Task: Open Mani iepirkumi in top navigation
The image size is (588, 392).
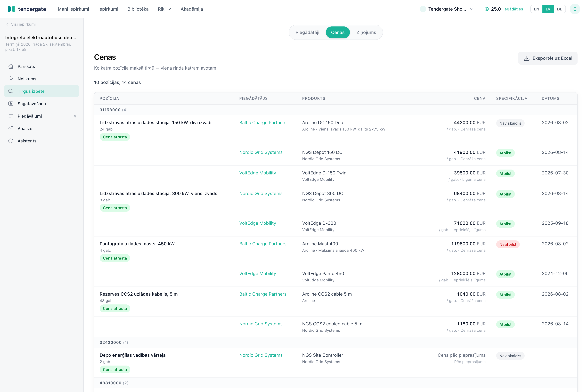Action: 73,9
